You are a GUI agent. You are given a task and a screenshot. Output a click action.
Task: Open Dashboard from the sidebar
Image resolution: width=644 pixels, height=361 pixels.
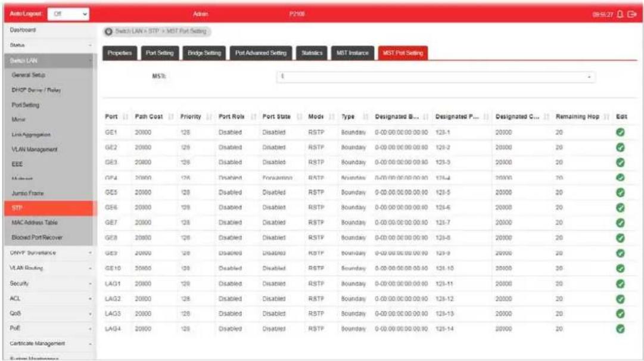click(x=23, y=30)
